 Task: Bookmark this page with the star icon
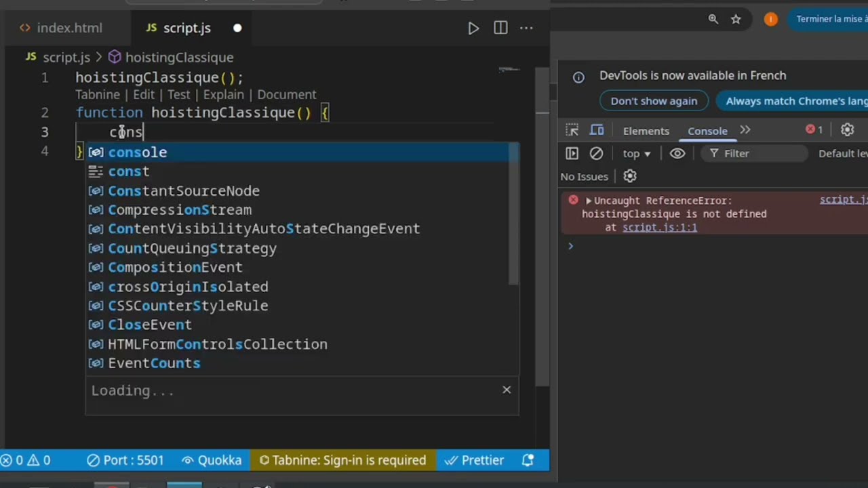(x=736, y=19)
